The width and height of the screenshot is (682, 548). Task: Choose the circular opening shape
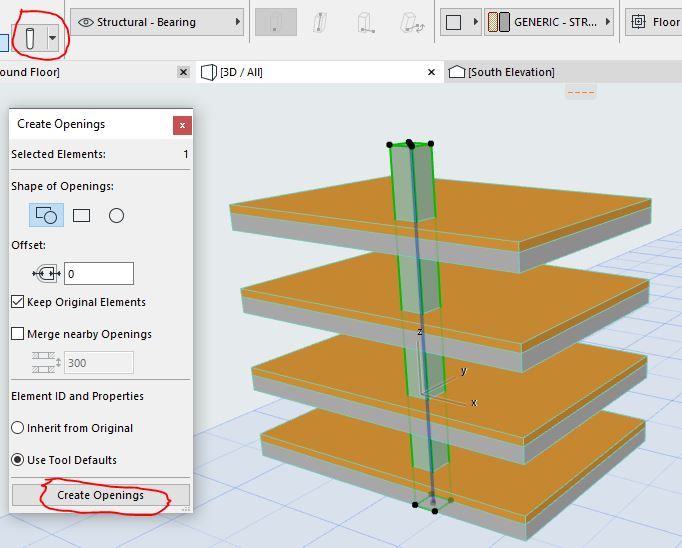(116, 215)
